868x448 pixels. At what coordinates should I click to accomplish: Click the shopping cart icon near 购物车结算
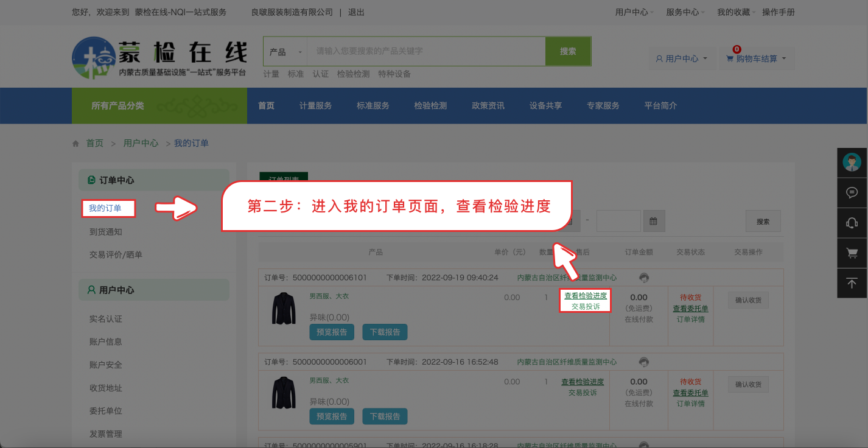730,58
